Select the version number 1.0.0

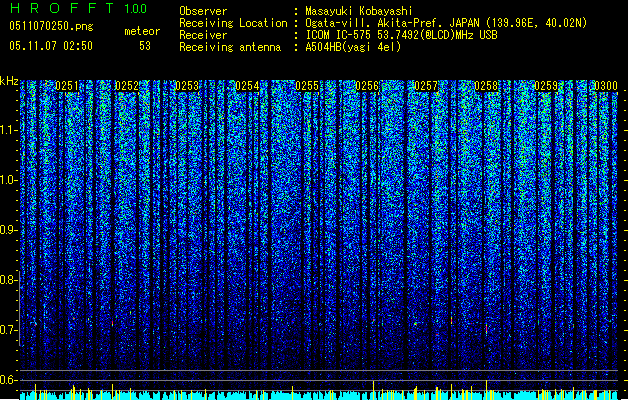tap(135, 9)
